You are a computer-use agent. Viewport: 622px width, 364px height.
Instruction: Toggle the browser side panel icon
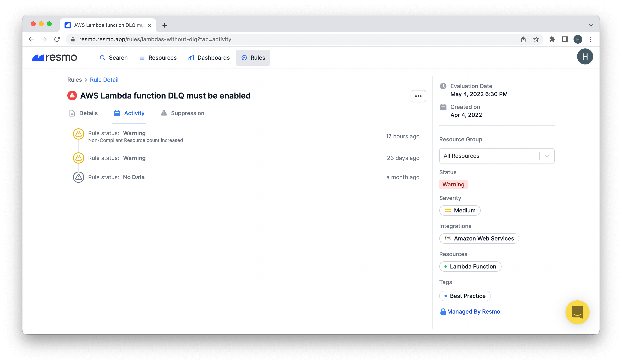[565, 39]
